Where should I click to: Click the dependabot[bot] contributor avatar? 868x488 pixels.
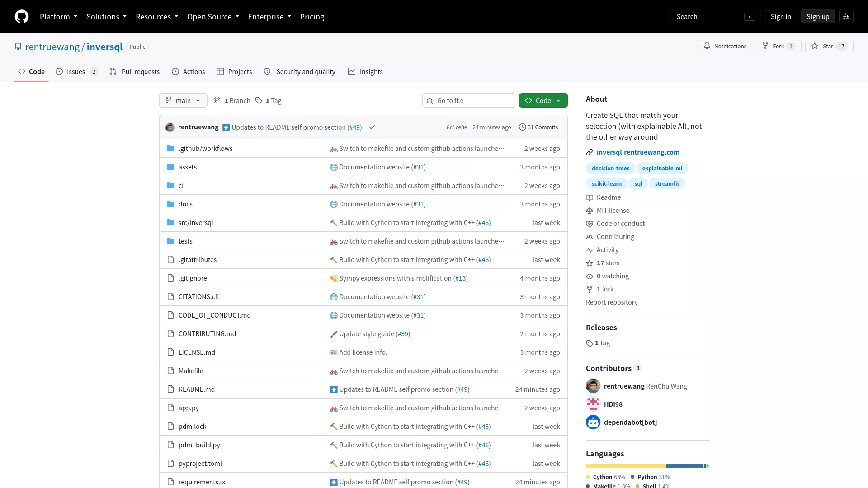coord(593,422)
